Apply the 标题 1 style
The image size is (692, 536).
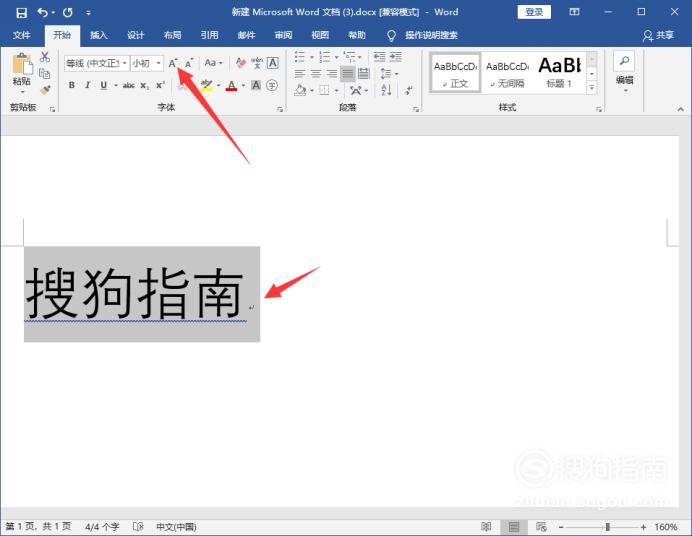click(x=559, y=73)
